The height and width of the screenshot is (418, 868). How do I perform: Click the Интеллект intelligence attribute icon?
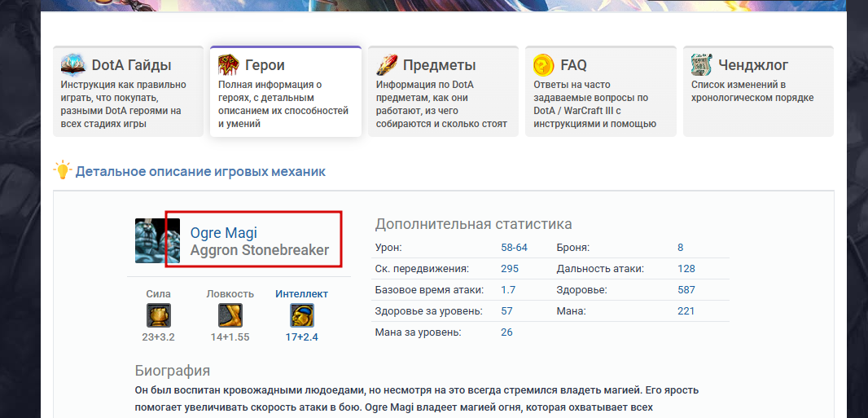(x=302, y=315)
